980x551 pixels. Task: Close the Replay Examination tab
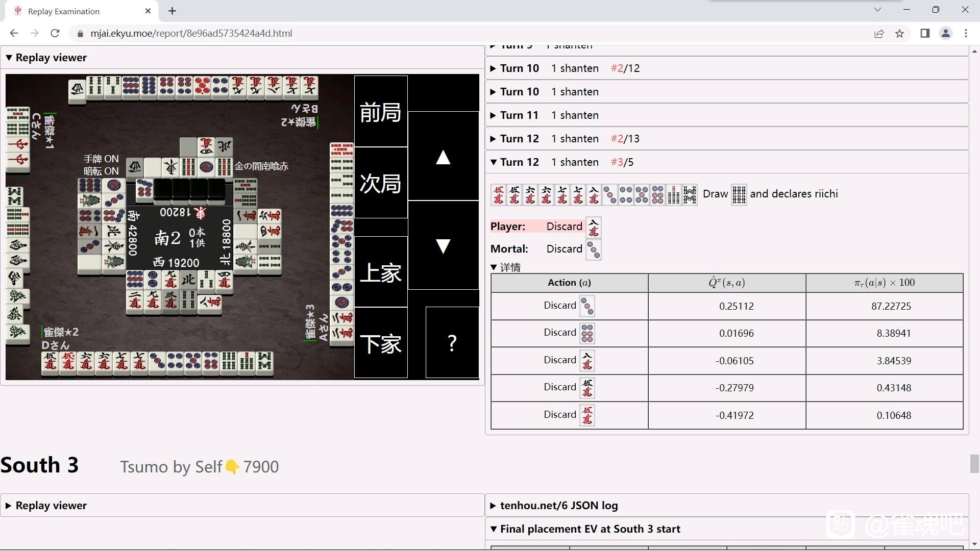148,11
